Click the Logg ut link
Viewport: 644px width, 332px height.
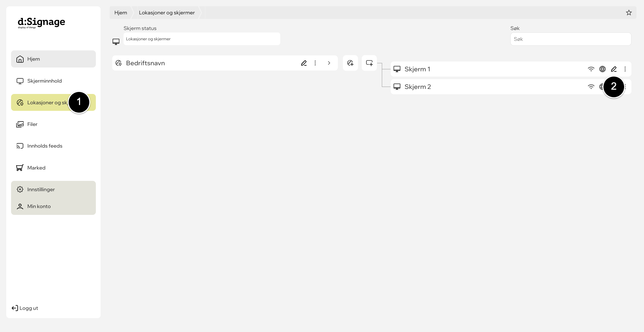[x=25, y=308]
